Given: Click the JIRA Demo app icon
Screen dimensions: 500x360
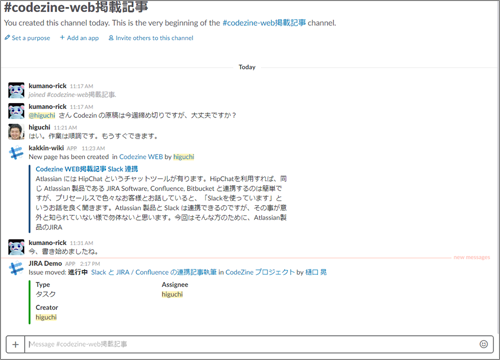Looking at the screenshot, I should point(16,268).
